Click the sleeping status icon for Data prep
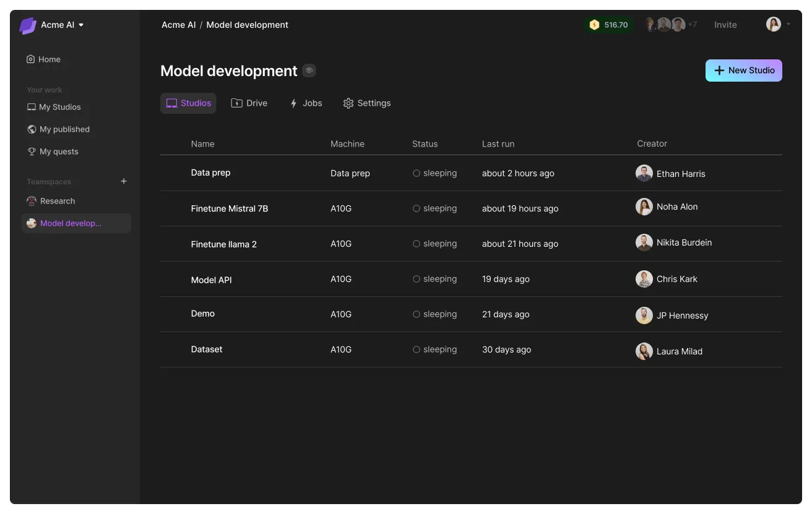The width and height of the screenshot is (812, 514). [x=417, y=173]
